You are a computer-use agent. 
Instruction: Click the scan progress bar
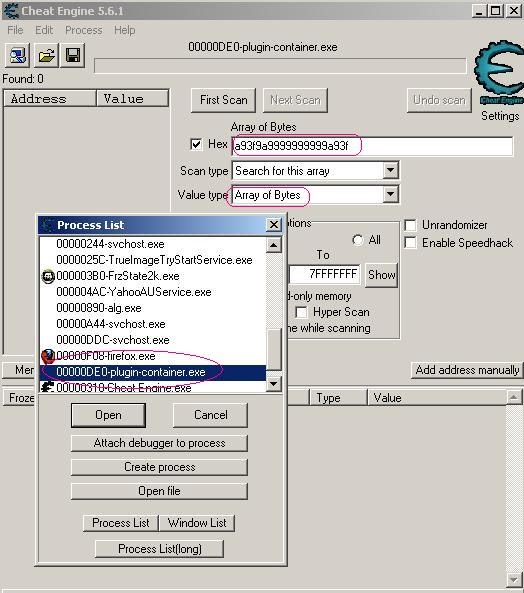click(x=280, y=65)
